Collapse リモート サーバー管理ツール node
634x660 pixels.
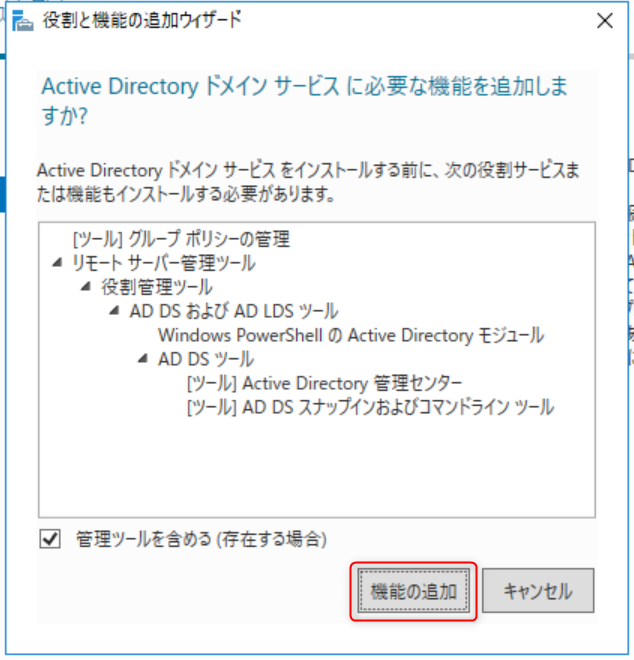pyautogui.click(x=57, y=263)
